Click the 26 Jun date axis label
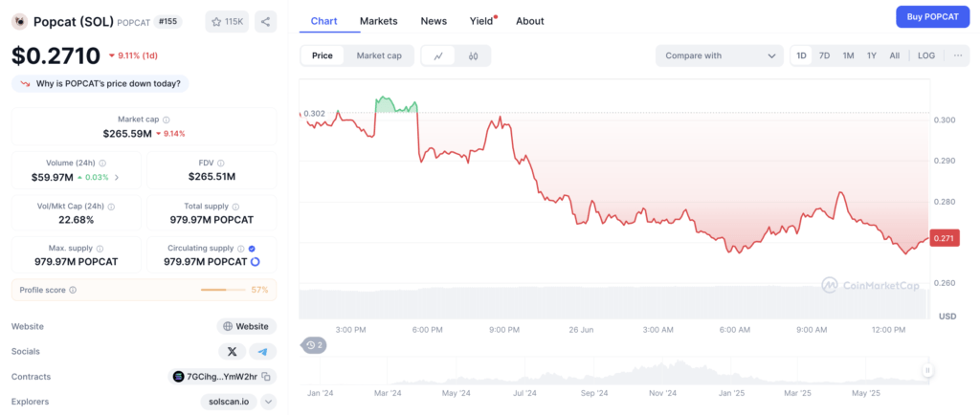980x415 pixels. (581, 329)
